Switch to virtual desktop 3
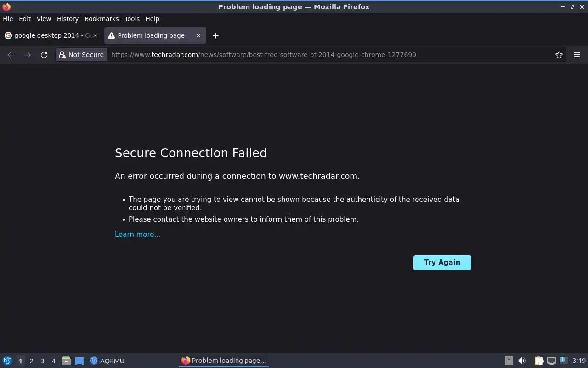The height and width of the screenshot is (368, 588). 42,361
